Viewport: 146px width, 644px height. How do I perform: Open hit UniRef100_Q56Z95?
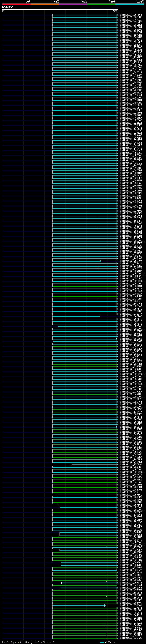(x=131, y=261)
